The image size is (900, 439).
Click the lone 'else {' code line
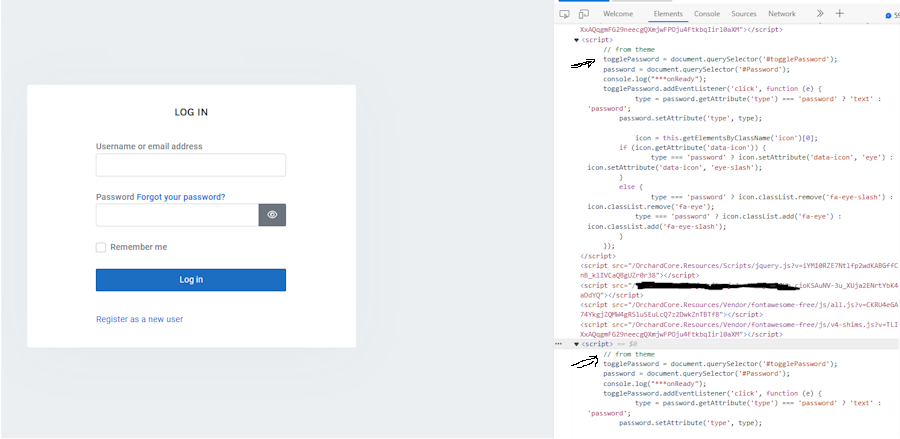(x=631, y=187)
